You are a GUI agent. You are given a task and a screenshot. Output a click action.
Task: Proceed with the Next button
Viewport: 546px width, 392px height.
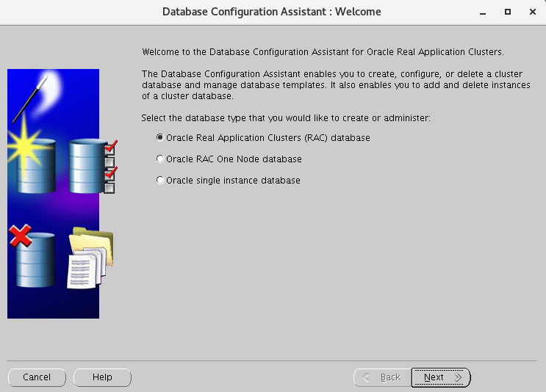coord(441,377)
